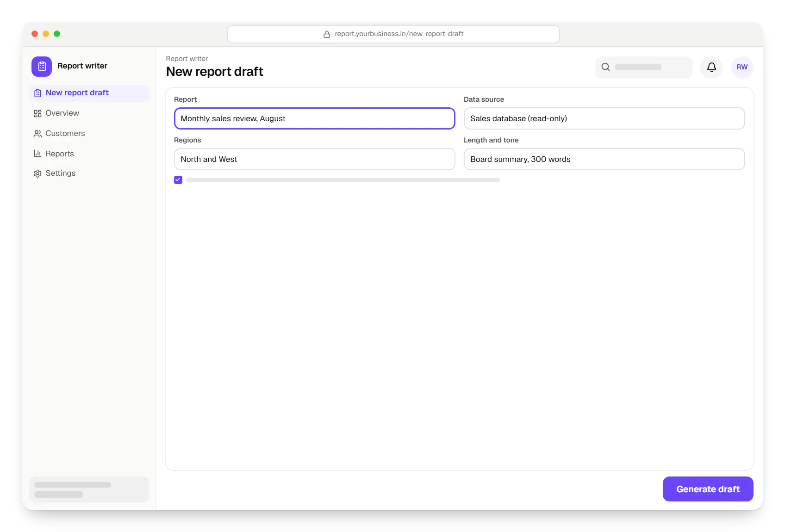Click the Generate draft button
The width and height of the screenshot is (785, 532).
pos(708,489)
